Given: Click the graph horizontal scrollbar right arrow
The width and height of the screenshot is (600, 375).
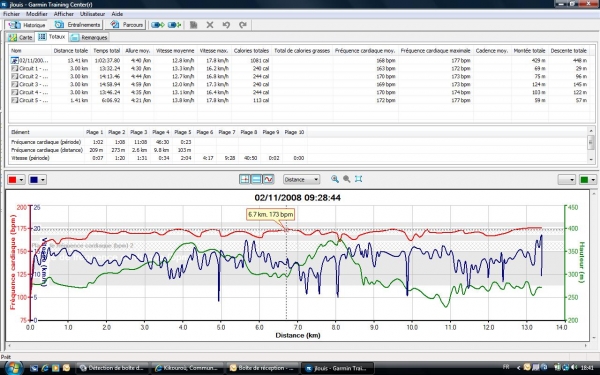Looking at the screenshot, I should [585, 346].
